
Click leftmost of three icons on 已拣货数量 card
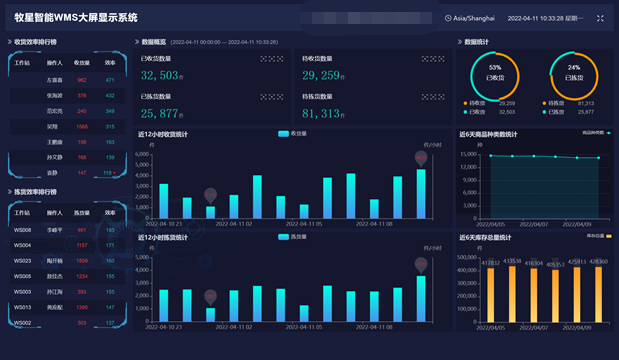point(264,97)
